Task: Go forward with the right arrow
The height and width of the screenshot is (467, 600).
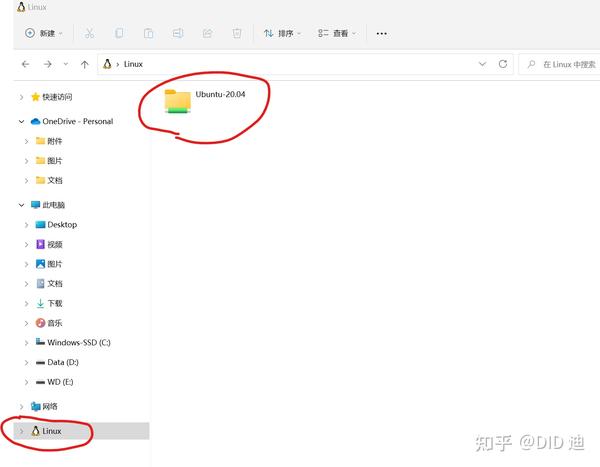Action: coord(48,64)
